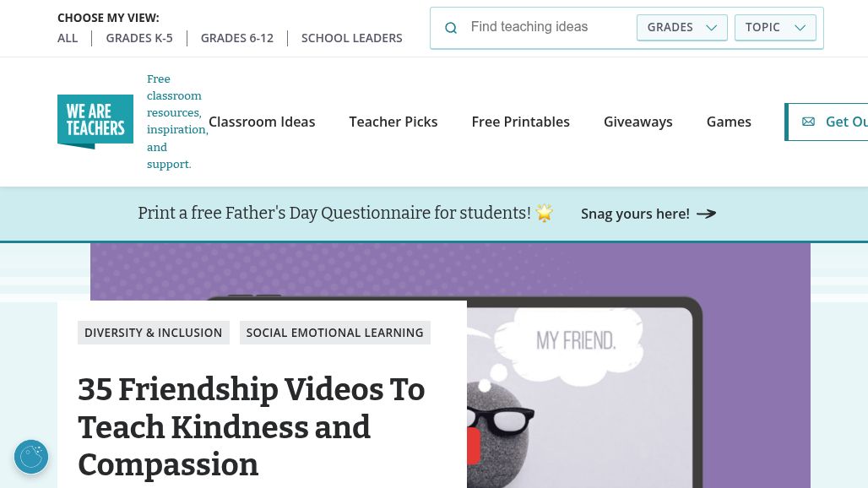Expand the TOPIC dropdown filter
The width and height of the screenshot is (868, 488).
point(775,28)
